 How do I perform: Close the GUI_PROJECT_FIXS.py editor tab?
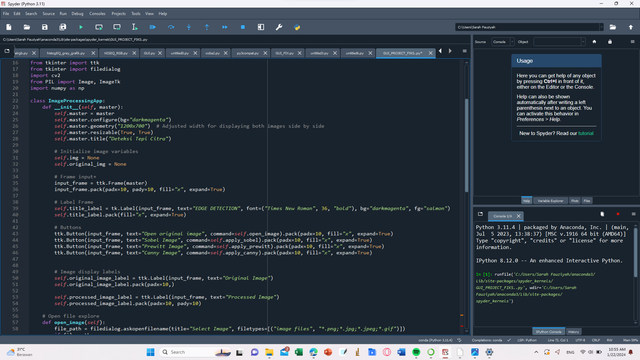[x=431, y=53]
